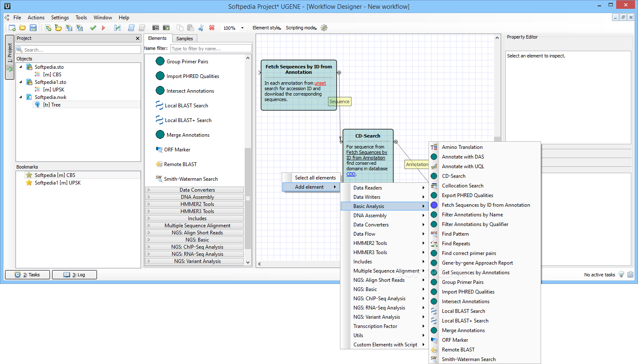Click the Find Pattern icon in submenu
This screenshot has height=364, width=638.
434,234
